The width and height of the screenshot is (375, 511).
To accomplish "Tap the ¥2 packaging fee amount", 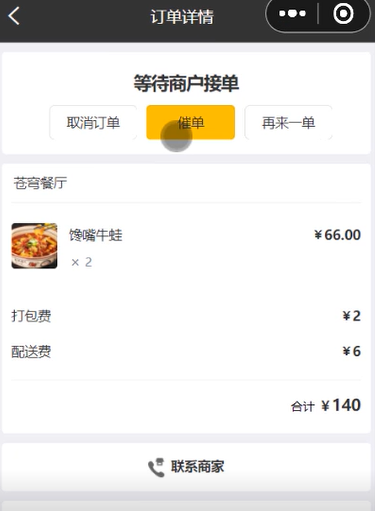I will pos(352,316).
